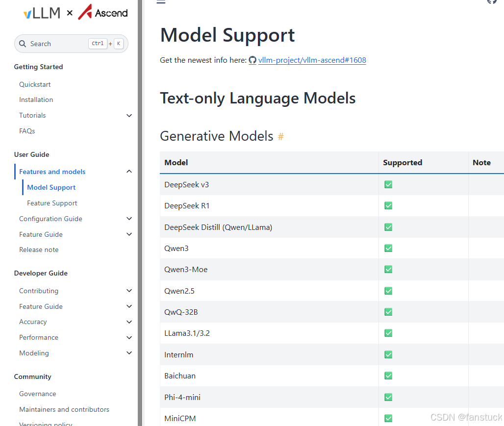Click the Internlm model cell
This screenshot has width=504, height=426.
269,354
